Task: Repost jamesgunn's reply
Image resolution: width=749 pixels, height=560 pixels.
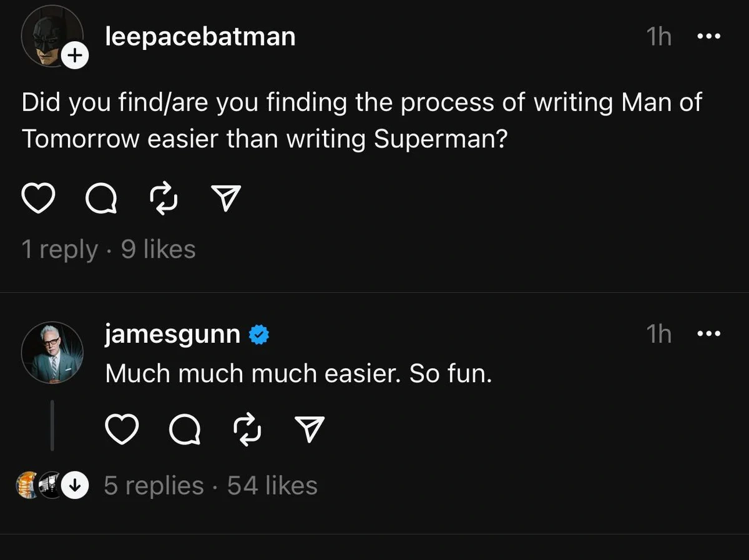Action: coord(248,429)
